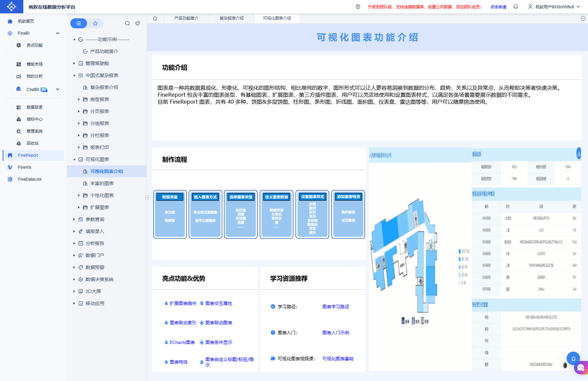Click the 选择图表类型 workflow step card
Viewport: 588px width, 381px height.
tap(241, 214)
